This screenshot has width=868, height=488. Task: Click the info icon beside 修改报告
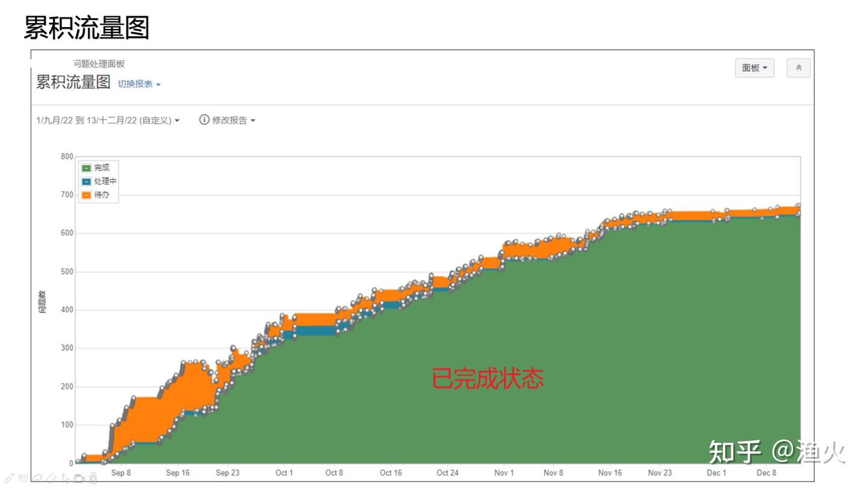pos(204,120)
